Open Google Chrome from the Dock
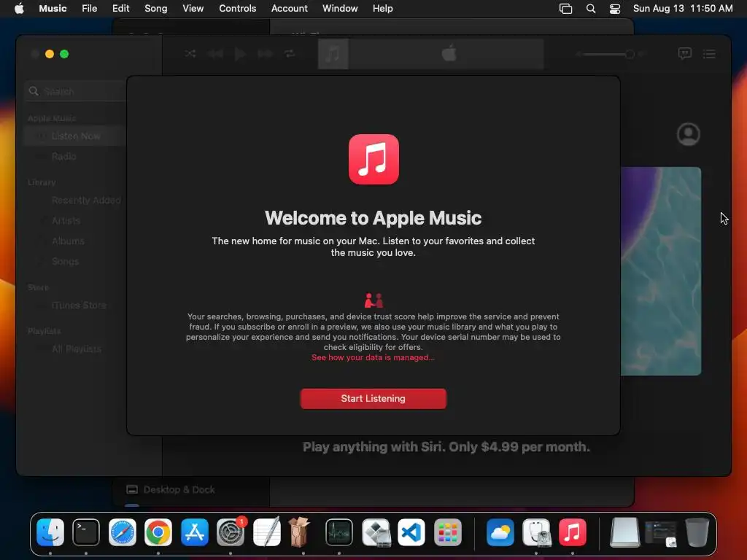 (158, 532)
